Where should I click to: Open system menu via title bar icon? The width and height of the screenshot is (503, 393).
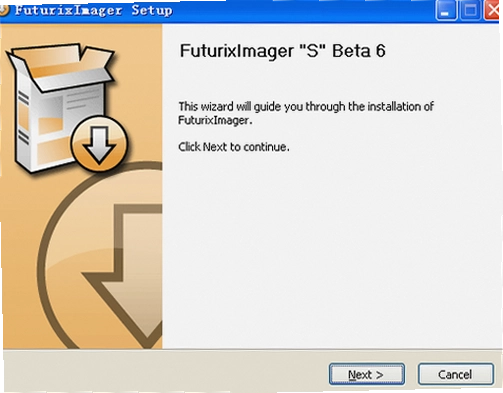coord(3,10)
